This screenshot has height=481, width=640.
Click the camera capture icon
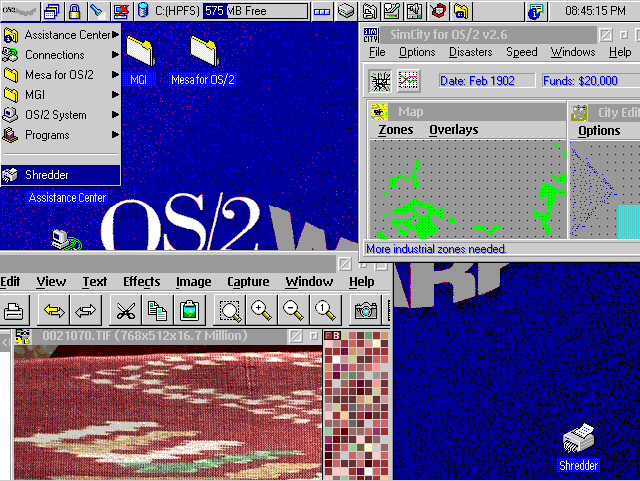(366, 310)
